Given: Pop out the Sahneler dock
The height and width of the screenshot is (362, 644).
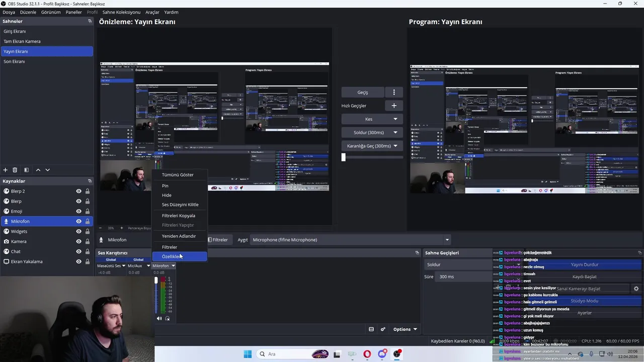Looking at the screenshot, I should [x=90, y=21].
